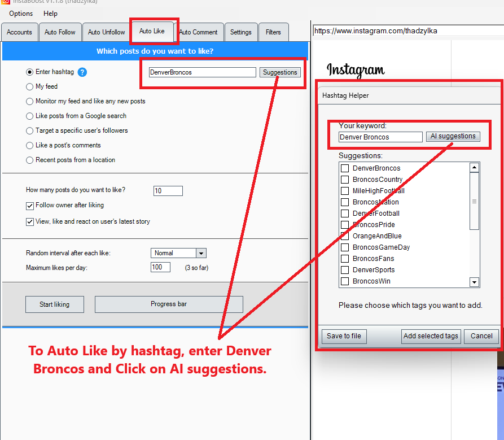Click 'Which posts do you want to like?' header
The image size is (504, 440).
pyautogui.click(x=155, y=51)
